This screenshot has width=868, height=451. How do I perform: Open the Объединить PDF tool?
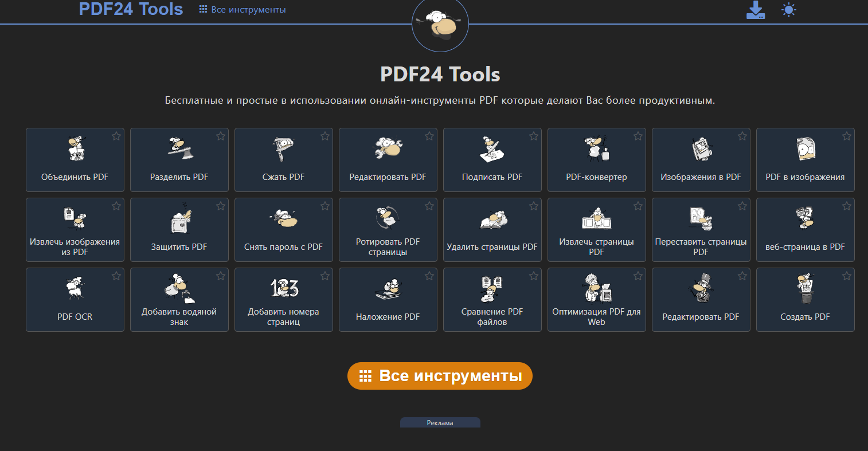pyautogui.click(x=75, y=160)
